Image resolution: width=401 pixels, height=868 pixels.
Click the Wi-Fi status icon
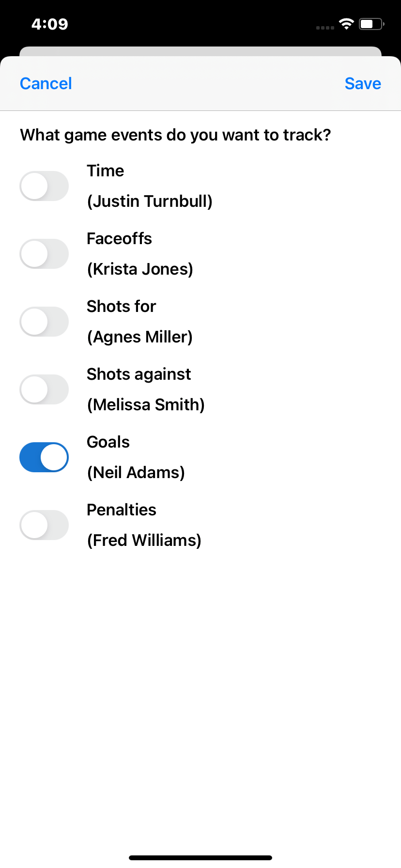point(346,24)
